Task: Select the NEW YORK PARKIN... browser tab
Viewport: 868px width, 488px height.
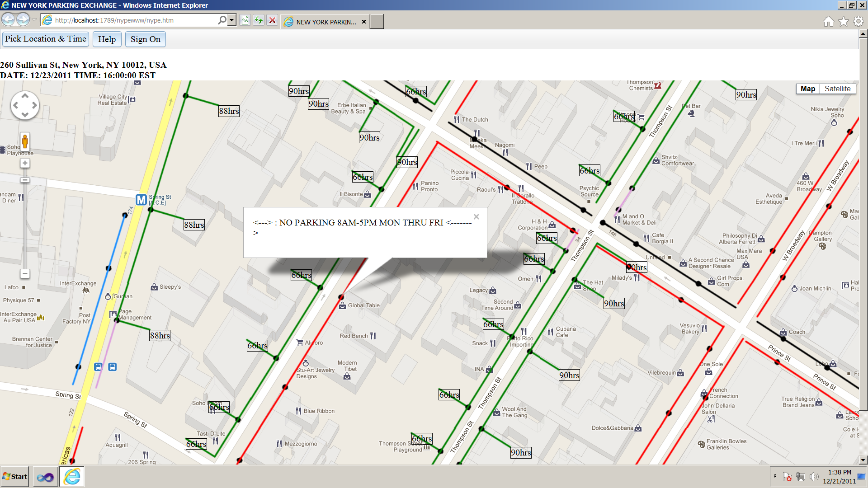Action: 325,22
